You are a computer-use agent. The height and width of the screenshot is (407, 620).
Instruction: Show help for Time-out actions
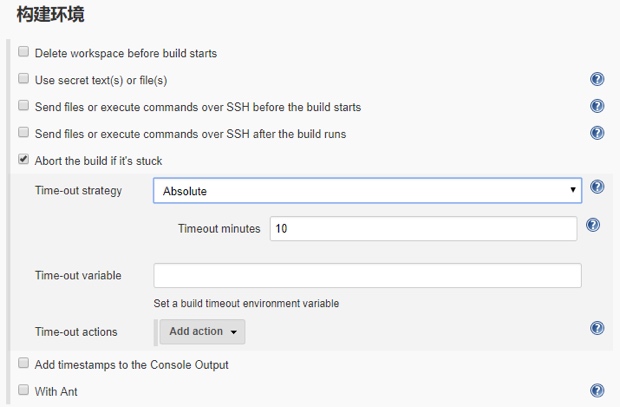point(597,328)
